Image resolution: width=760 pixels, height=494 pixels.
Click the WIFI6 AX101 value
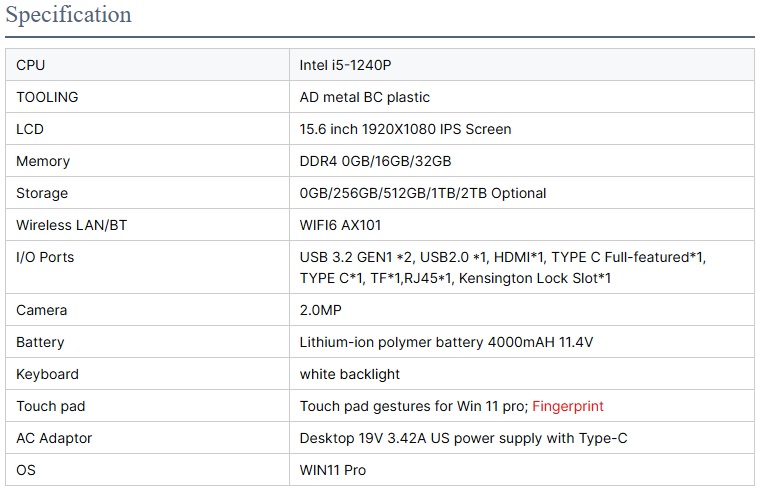340,225
